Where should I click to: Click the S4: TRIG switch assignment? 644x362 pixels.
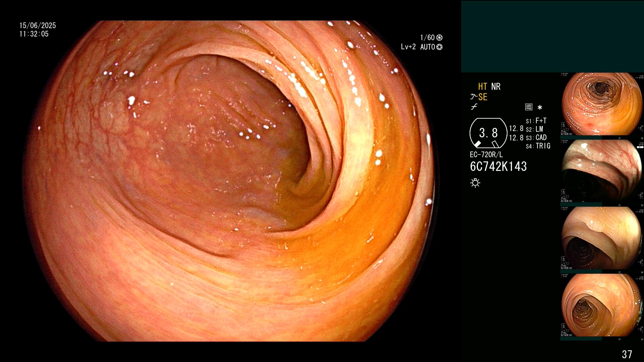pos(538,146)
